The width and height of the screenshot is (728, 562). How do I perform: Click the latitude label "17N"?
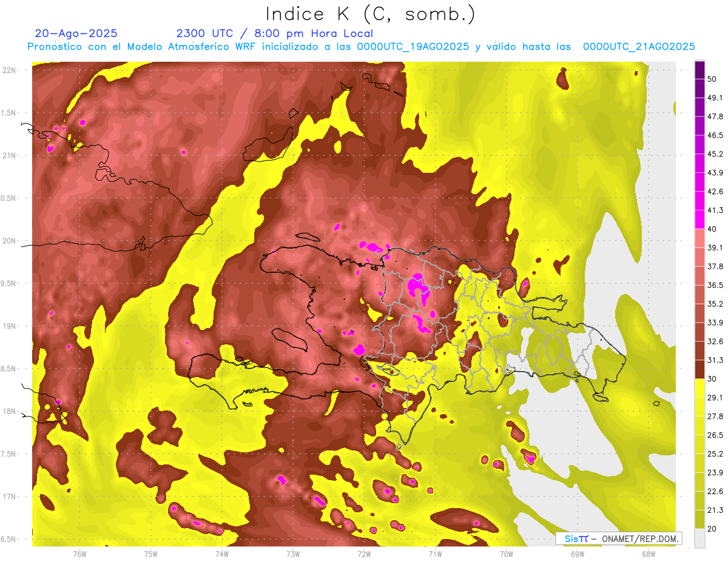click(9, 497)
